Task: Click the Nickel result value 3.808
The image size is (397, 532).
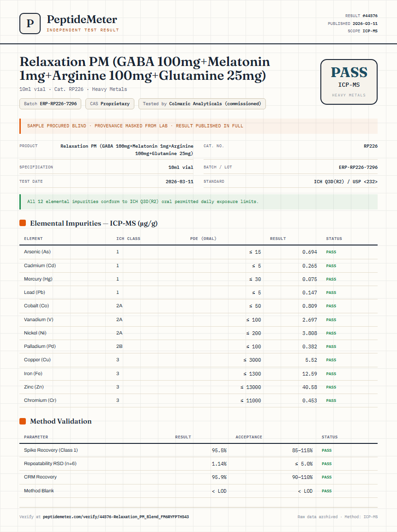Action: click(x=309, y=333)
